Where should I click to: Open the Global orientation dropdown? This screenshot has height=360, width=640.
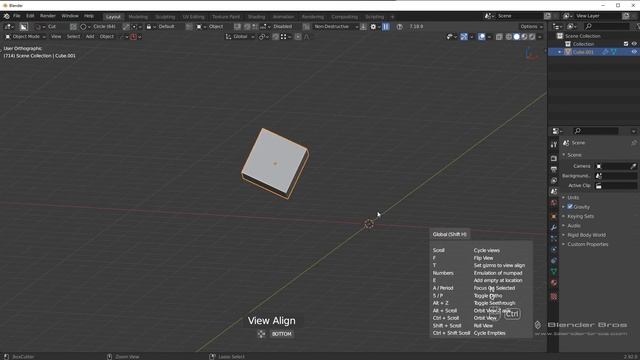pyautogui.click(x=240, y=37)
